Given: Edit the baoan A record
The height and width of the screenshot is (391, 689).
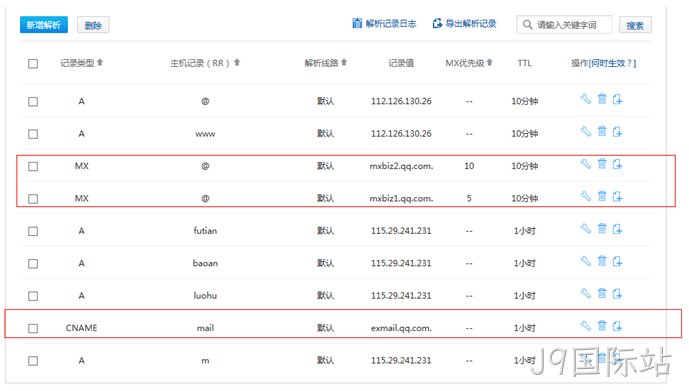Looking at the screenshot, I should 586,261.
